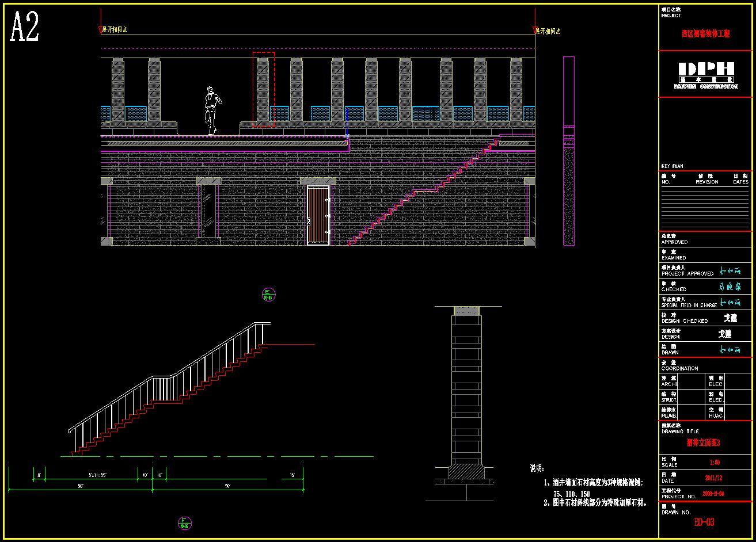The height and width of the screenshot is (542, 756).
Task: Click the DPH Dauphin Construction logo
Action: tap(706, 75)
